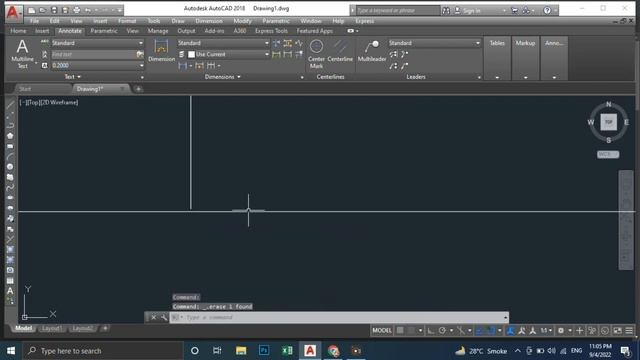Click the New drawing icon in quick access toolbar
Viewport: 640px width, 360px height.
[x=31, y=10]
